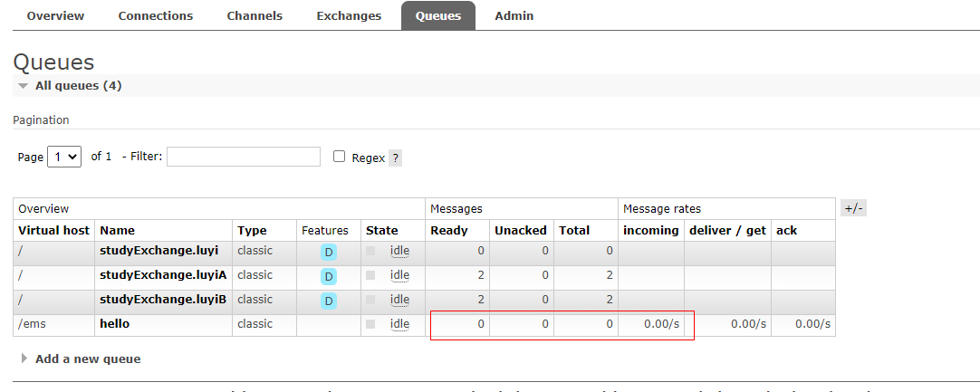Click idle state of studyExchange.luyiB
The image size is (980, 392).
click(x=399, y=300)
